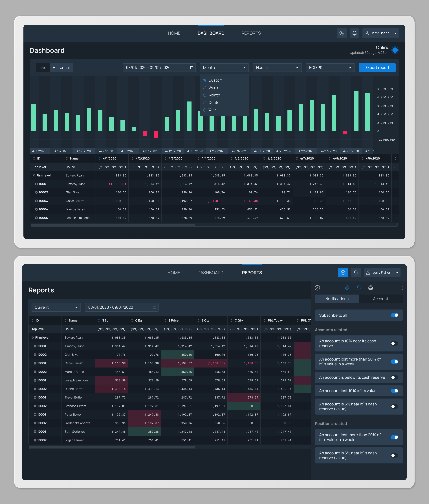Select the Week radio option
This screenshot has height=504, width=429.
pos(205,88)
